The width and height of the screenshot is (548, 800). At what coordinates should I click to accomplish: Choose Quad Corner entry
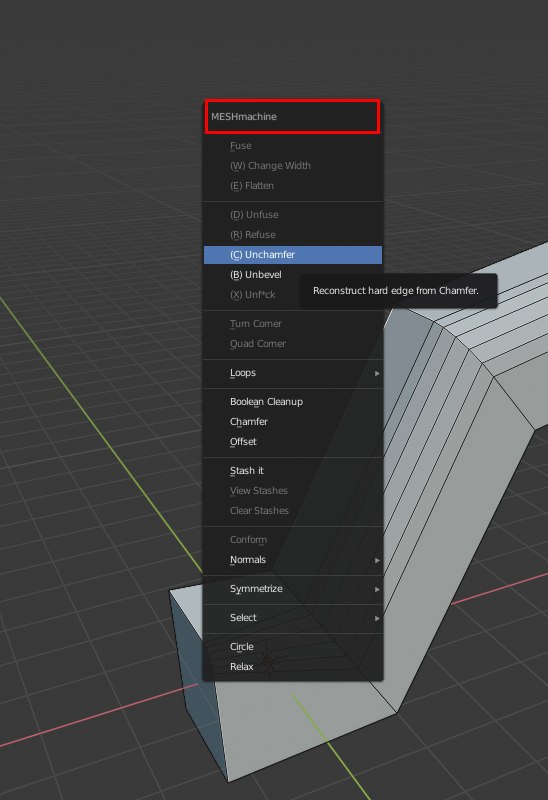click(293, 344)
